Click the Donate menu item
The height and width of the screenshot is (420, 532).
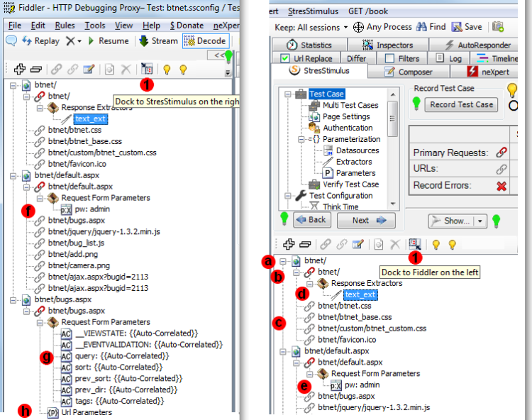(187, 26)
